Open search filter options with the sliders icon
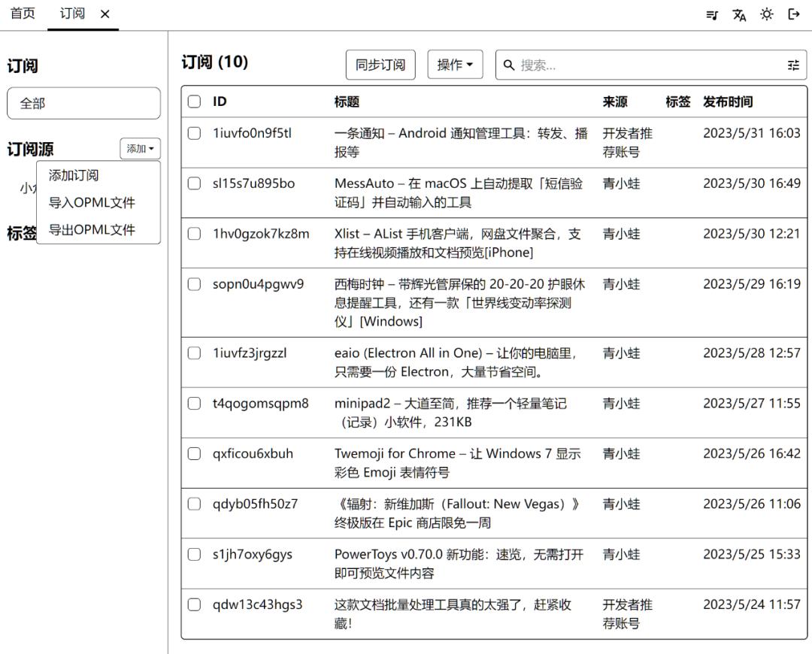The width and height of the screenshot is (812, 654). click(793, 65)
